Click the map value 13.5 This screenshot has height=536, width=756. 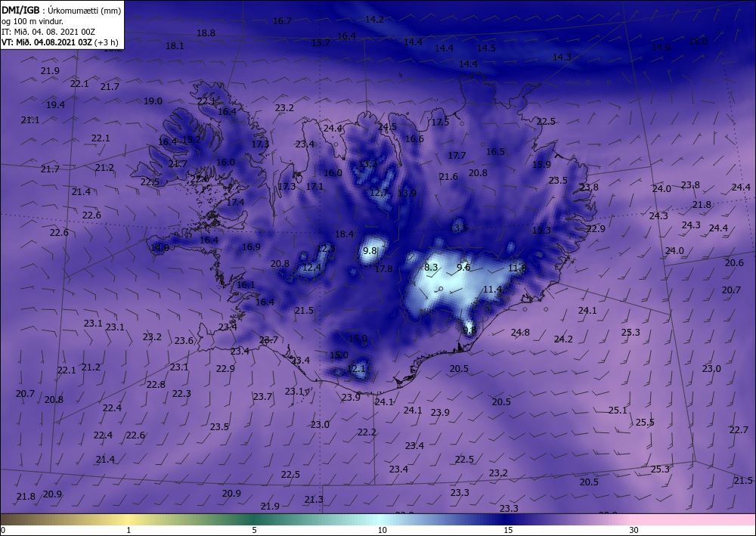click(459, 228)
